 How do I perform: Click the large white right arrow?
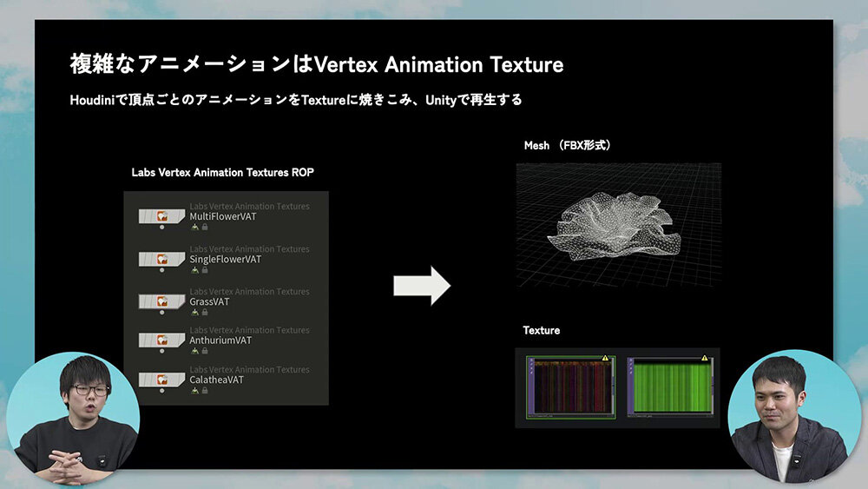click(x=422, y=287)
